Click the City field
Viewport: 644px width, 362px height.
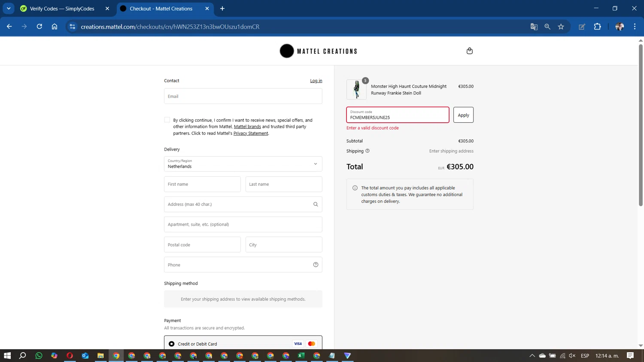click(284, 244)
